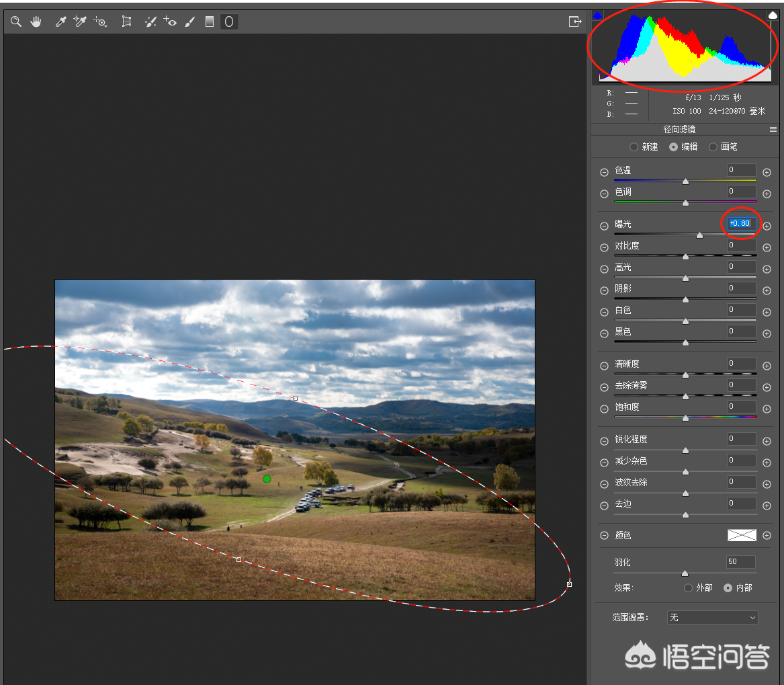Increase 曝光 with plus icon

click(x=767, y=226)
